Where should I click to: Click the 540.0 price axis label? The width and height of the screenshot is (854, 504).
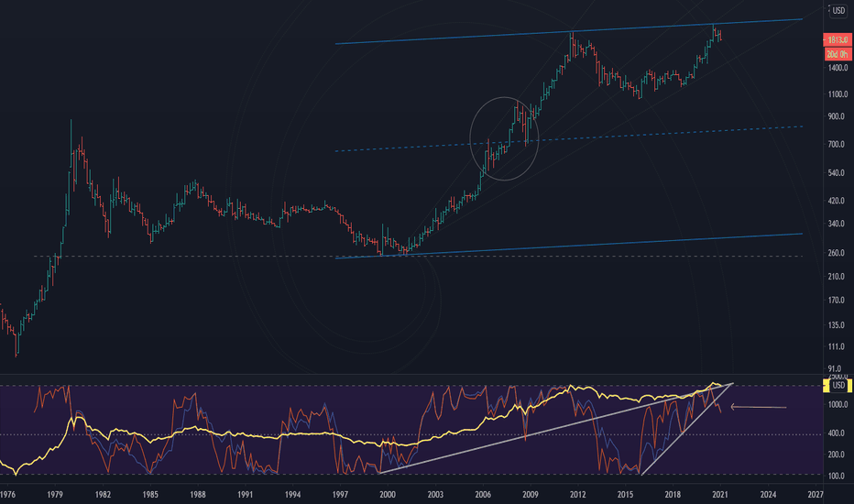pos(838,172)
